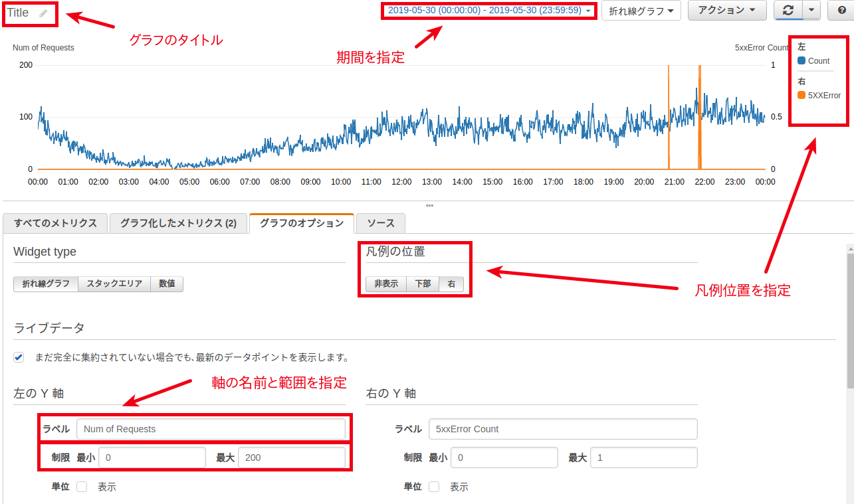Expand the 折れ線グラフ graph type dropdown
This screenshot has height=504, width=854.
(x=641, y=11)
